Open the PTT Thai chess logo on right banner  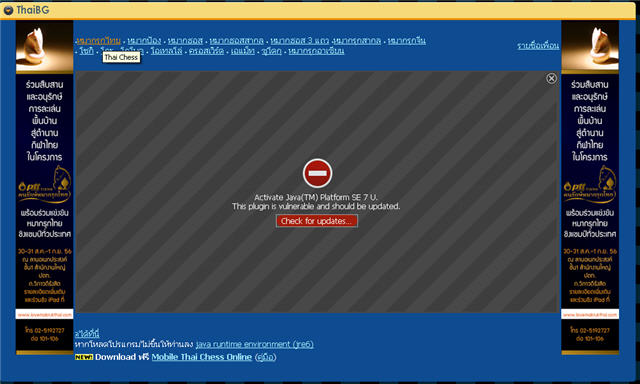click(590, 184)
